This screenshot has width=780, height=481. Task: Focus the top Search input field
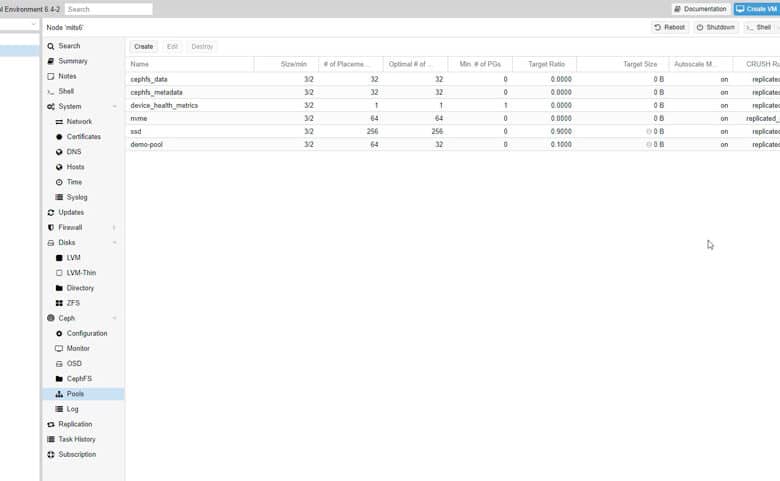(108, 9)
